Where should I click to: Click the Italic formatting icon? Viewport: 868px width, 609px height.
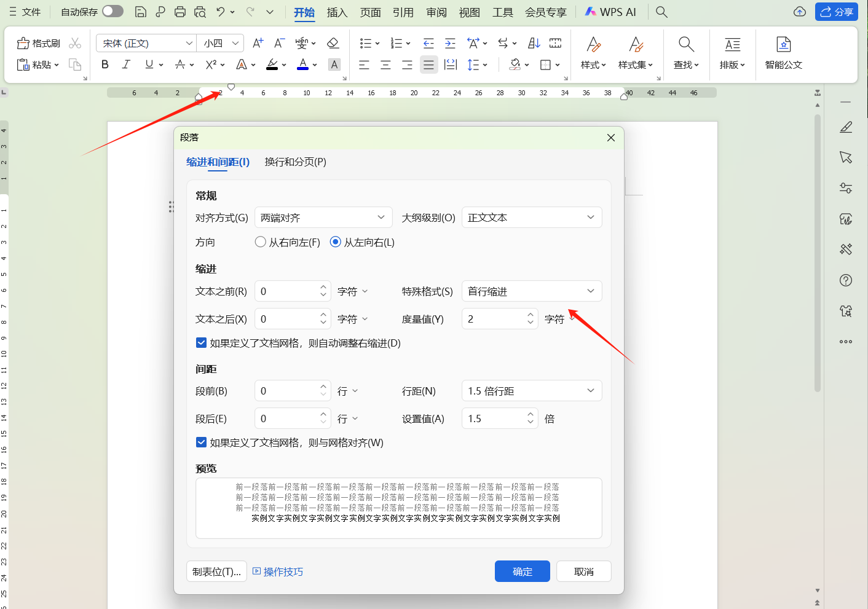click(126, 65)
